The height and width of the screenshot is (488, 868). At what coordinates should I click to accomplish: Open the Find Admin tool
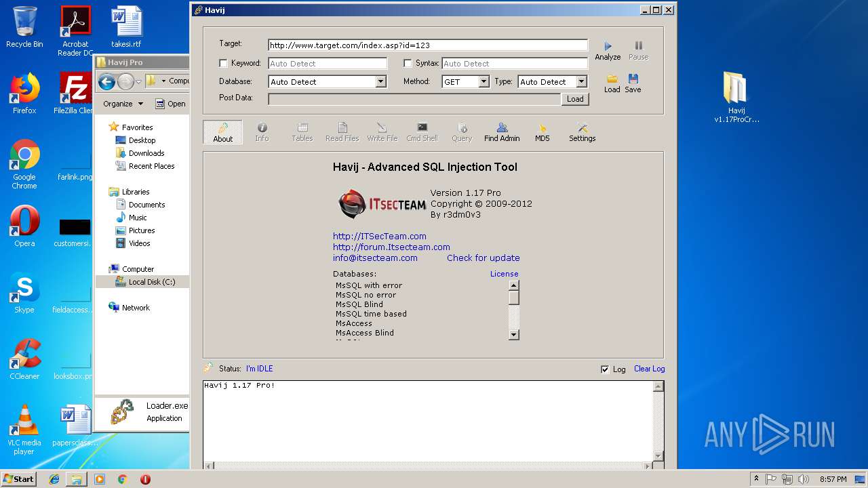pos(502,132)
